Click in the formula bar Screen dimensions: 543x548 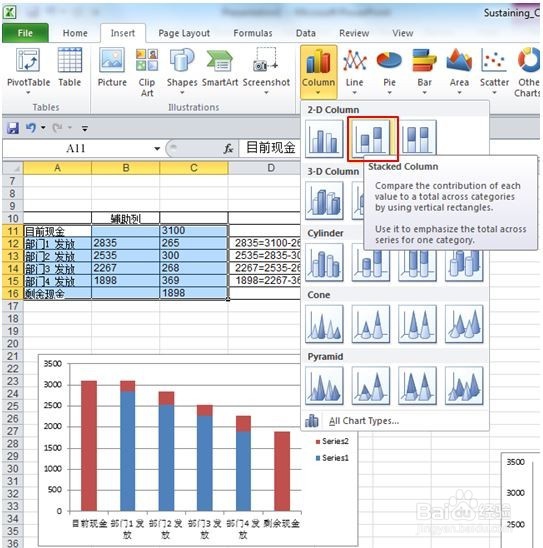[270, 148]
